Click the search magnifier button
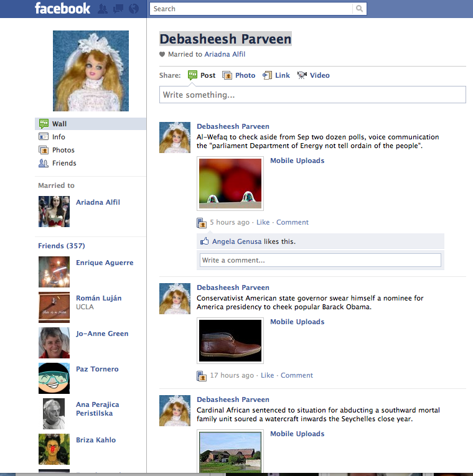 click(360, 9)
